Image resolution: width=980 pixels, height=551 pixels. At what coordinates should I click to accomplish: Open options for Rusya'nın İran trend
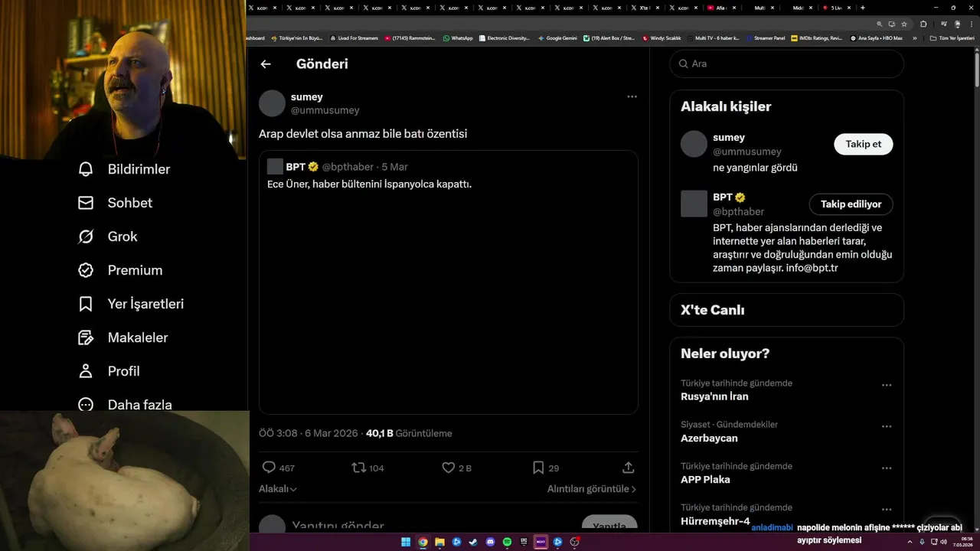coord(887,385)
